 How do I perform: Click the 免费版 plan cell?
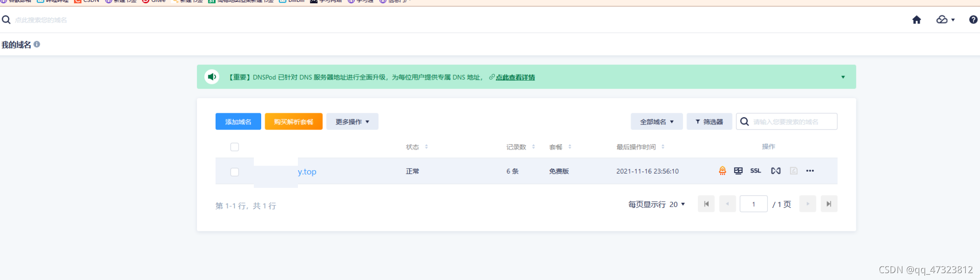click(x=559, y=171)
